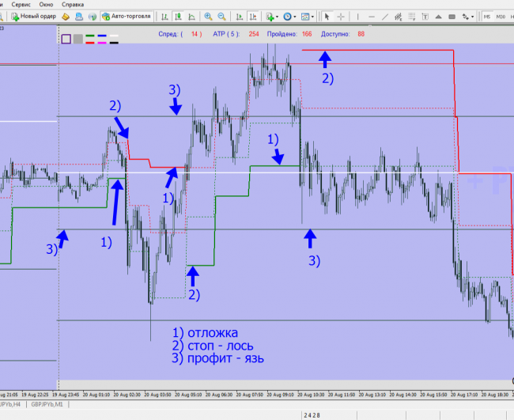
Task: Pick the red line swatch
Action: coord(90,43)
